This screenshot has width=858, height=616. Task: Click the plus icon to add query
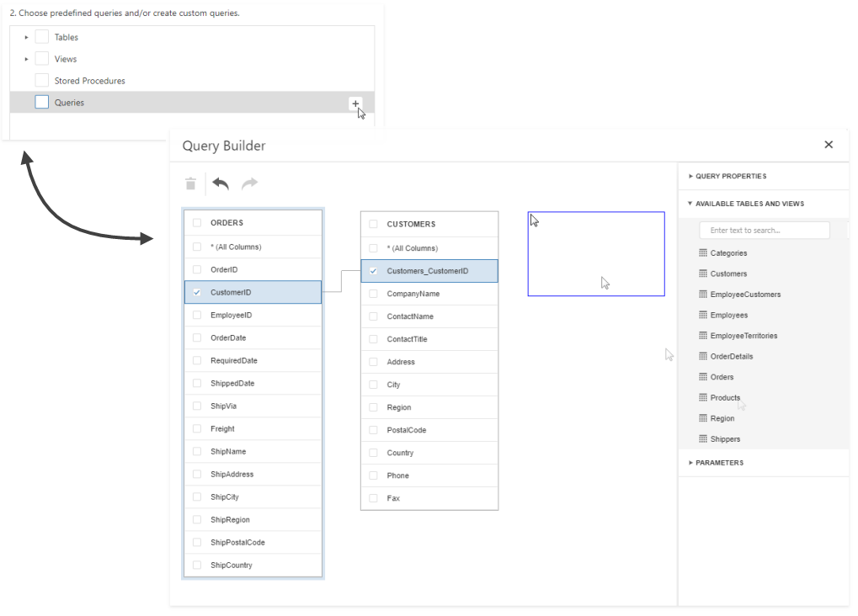point(356,104)
